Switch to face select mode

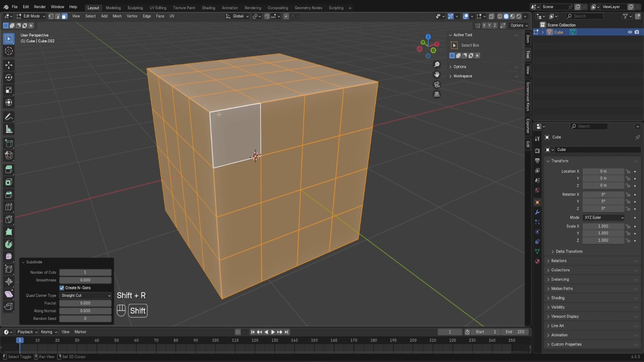pyautogui.click(x=64, y=16)
